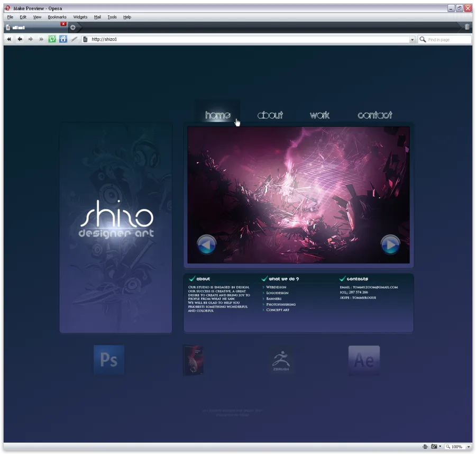Click the home navigation link
Screen dimensions: 476x454
click(x=218, y=115)
